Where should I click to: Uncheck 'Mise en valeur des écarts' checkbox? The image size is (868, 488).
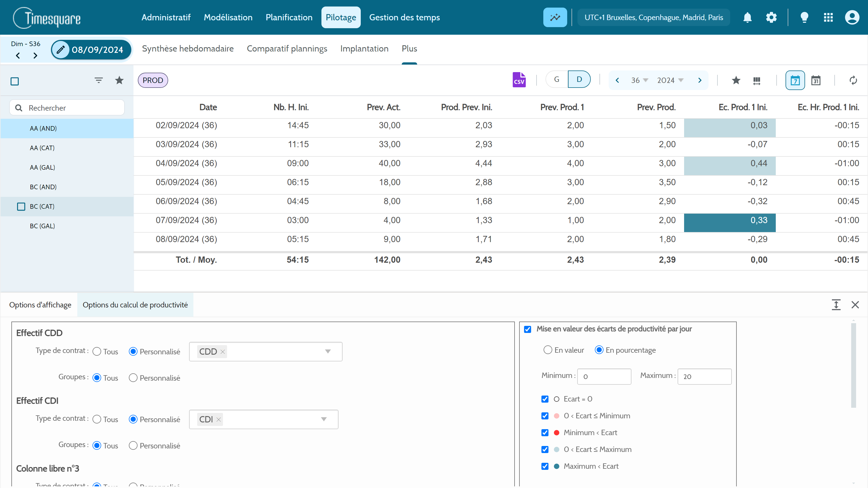click(528, 329)
